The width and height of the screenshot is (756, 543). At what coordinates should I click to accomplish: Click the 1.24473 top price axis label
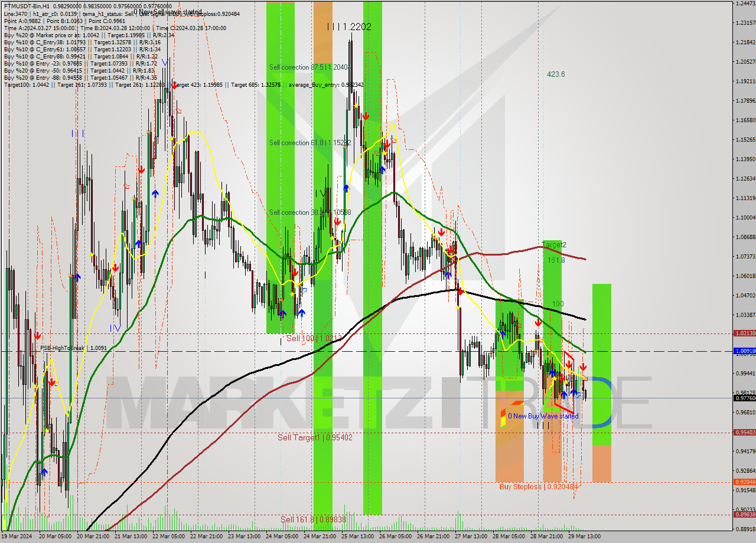click(744, 4)
